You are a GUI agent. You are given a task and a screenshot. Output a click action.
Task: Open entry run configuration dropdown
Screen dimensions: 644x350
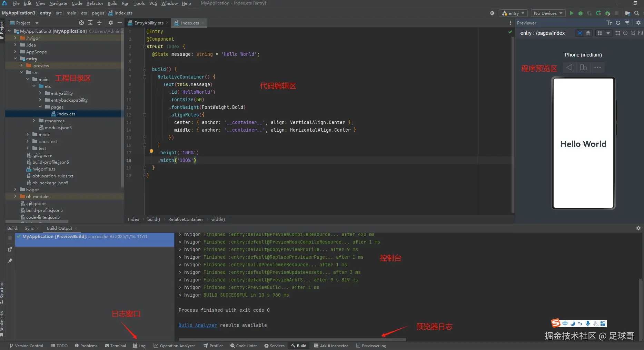click(x=513, y=13)
